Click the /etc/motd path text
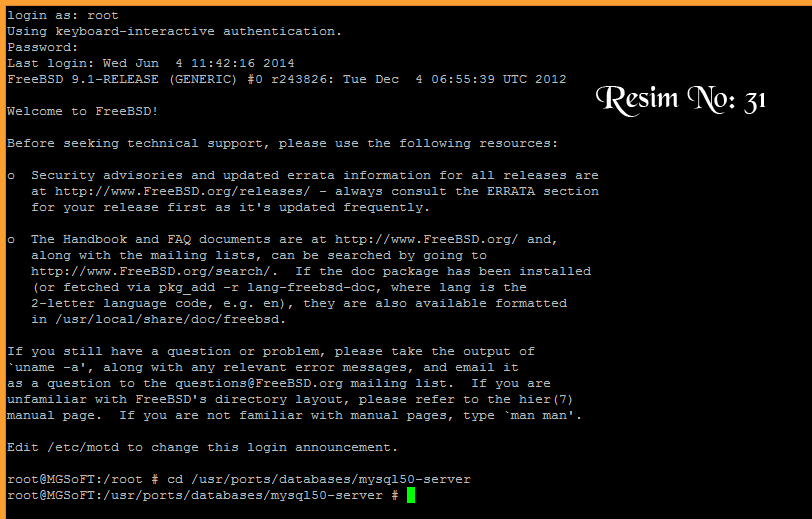The image size is (812, 519). (x=83, y=448)
